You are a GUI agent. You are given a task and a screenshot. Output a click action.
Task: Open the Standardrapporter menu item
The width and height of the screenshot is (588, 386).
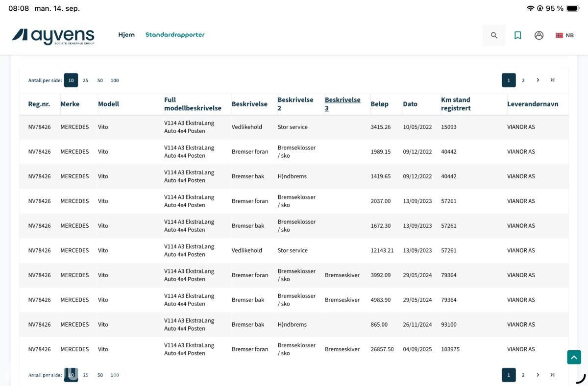click(x=175, y=35)
